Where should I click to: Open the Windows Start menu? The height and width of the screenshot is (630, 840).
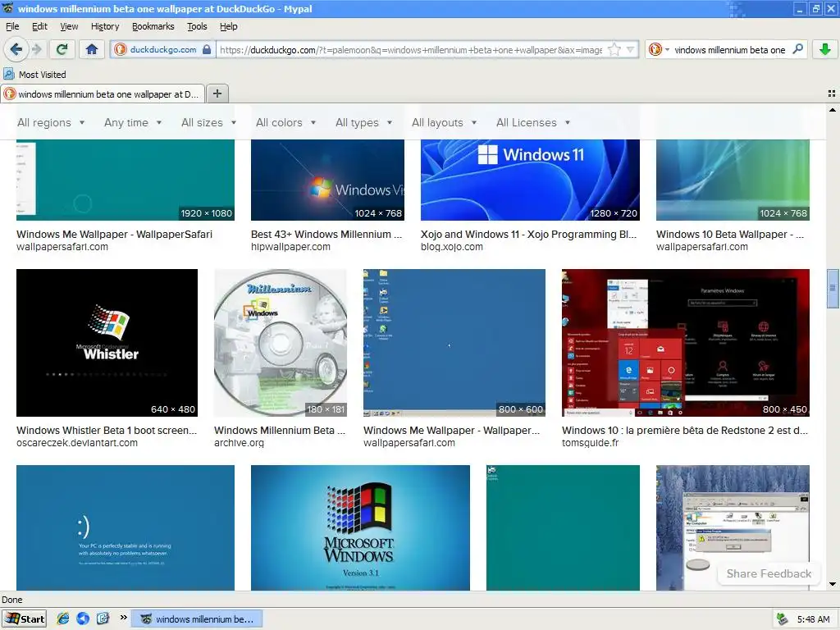[x=25, y=619]
